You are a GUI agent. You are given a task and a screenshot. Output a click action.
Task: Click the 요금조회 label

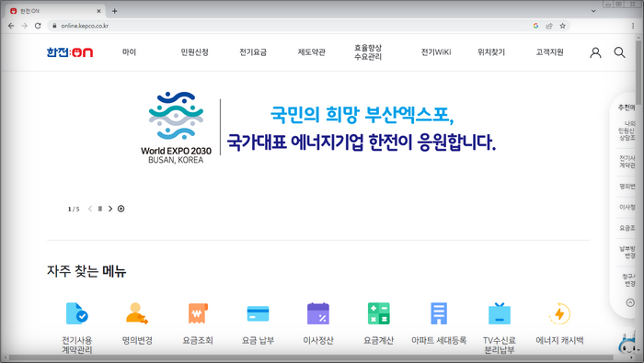(x=198, y=340)
